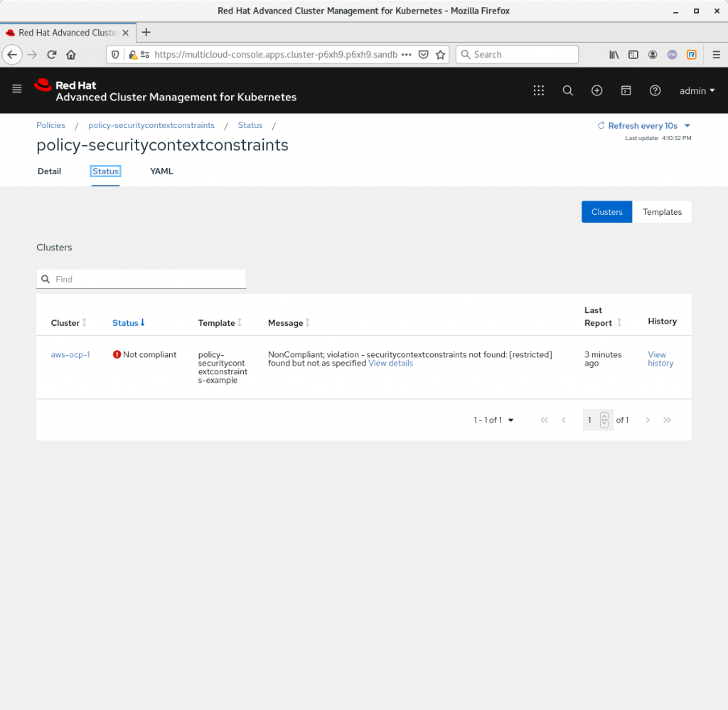Increment page number with up stepper
The height and width of the screenshot is (710, 728).
click(604, 416)
